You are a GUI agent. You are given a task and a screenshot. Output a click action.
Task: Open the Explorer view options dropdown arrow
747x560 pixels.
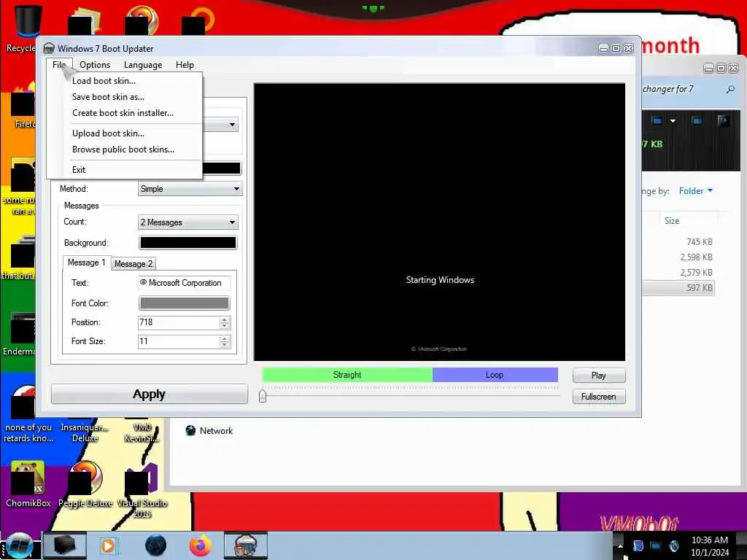(673, 121)
